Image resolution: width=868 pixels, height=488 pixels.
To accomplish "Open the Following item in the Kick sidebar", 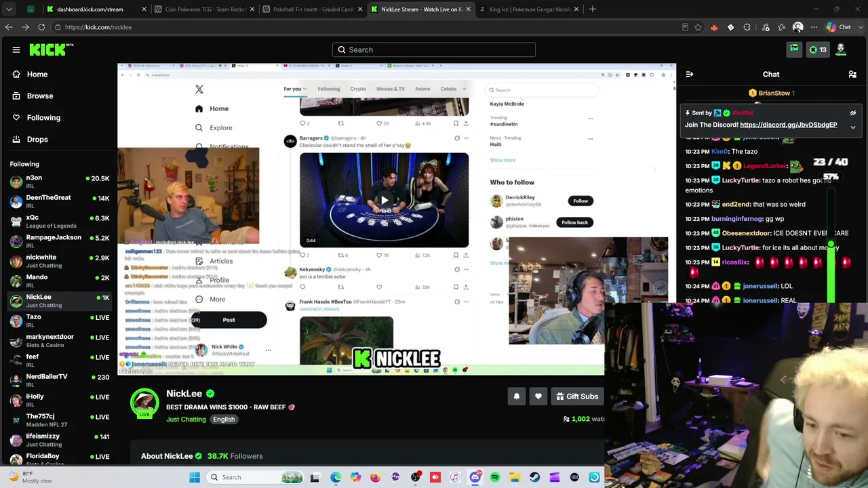I will 58,118.
